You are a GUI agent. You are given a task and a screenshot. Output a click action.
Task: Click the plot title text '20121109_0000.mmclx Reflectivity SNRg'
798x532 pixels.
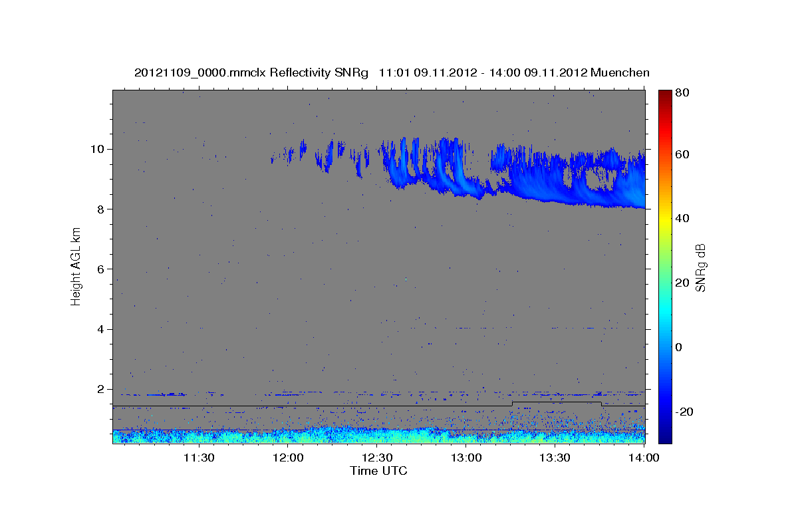point(251,73)
